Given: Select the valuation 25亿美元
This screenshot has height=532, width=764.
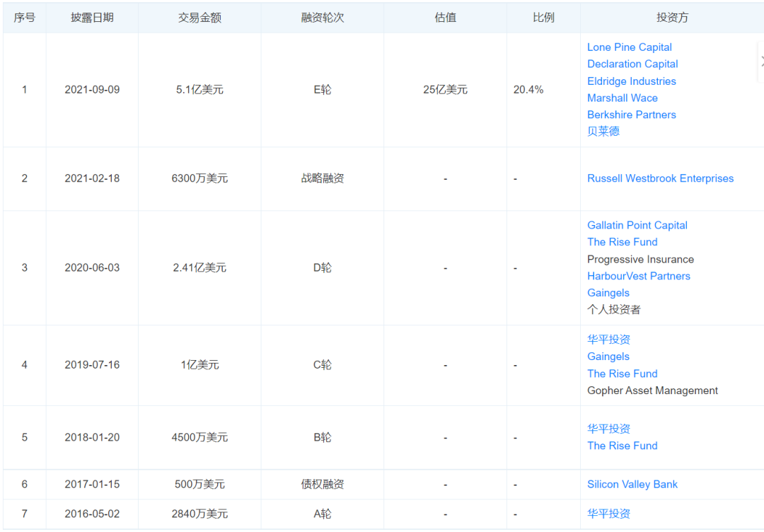Looking at the screenshot, I should point(446,90).
